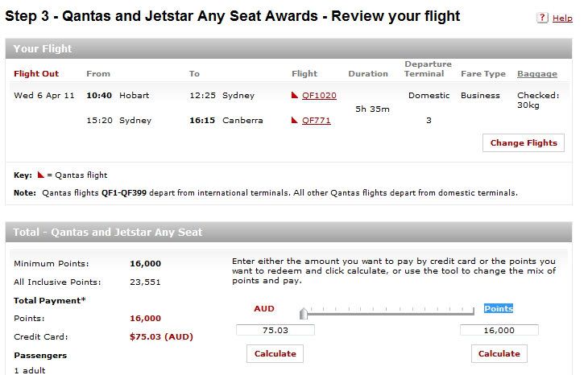This screenshot has height=375, width=588.
Task: Click the Change Flights button
Action: 524,142
